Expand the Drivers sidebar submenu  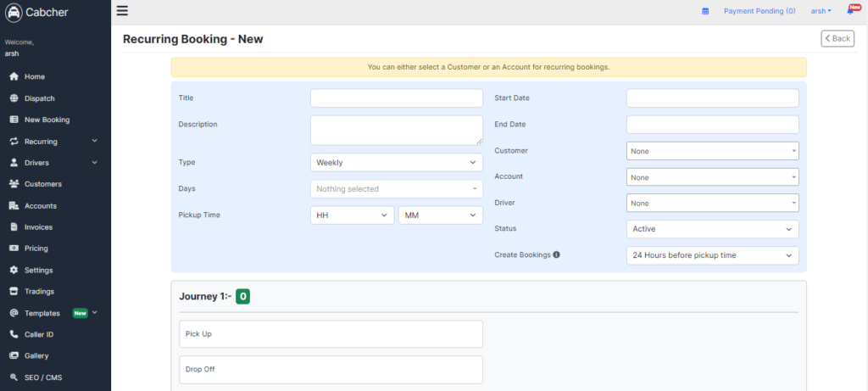coord(55,163)
